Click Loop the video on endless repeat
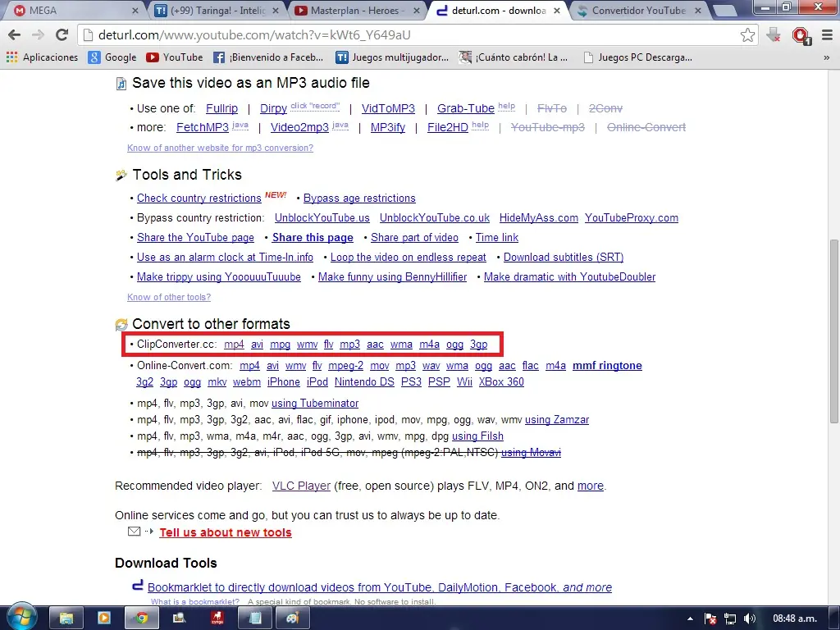 pyautogui.click(x=409, y=257)
